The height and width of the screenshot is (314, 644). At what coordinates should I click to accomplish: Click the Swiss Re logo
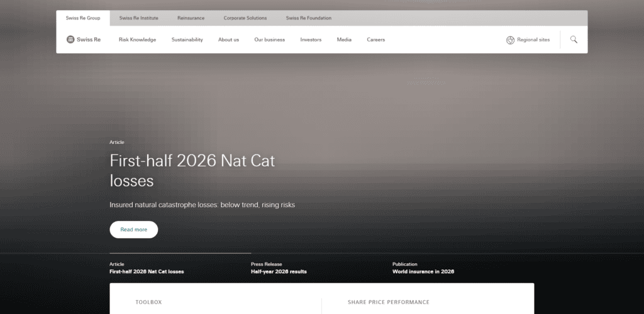pyautogui.click(x=84, y=40)
